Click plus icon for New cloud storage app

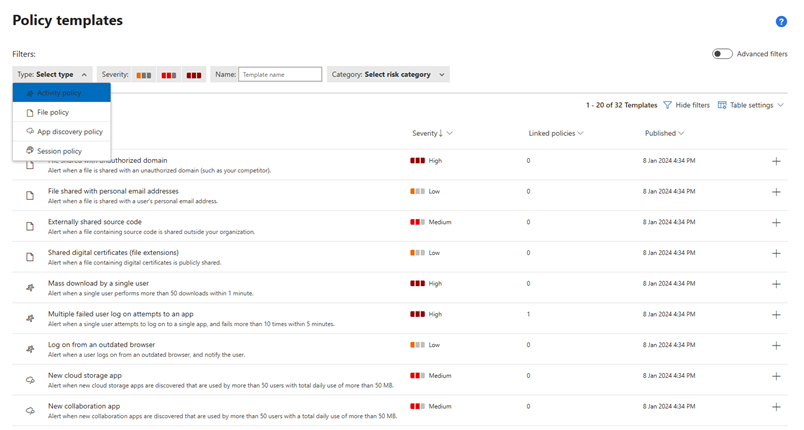tap(776, 376)
